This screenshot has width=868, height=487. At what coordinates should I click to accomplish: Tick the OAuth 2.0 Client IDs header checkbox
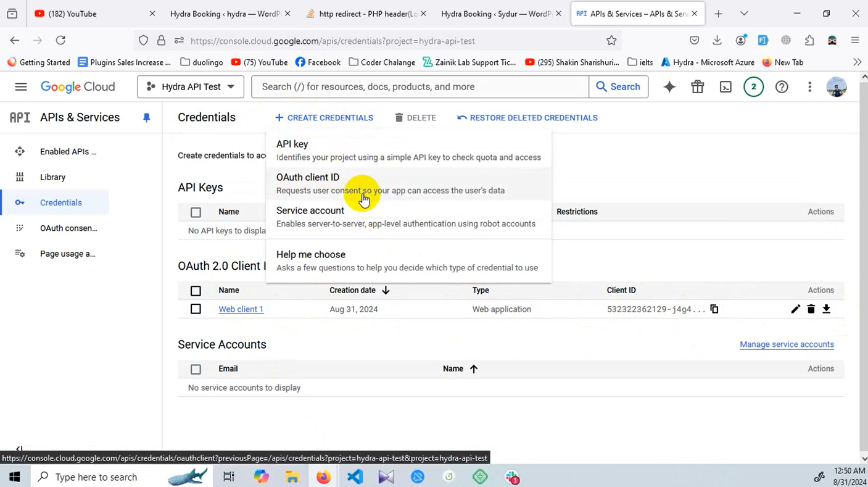pyautogui.click(x=196, y=291)
